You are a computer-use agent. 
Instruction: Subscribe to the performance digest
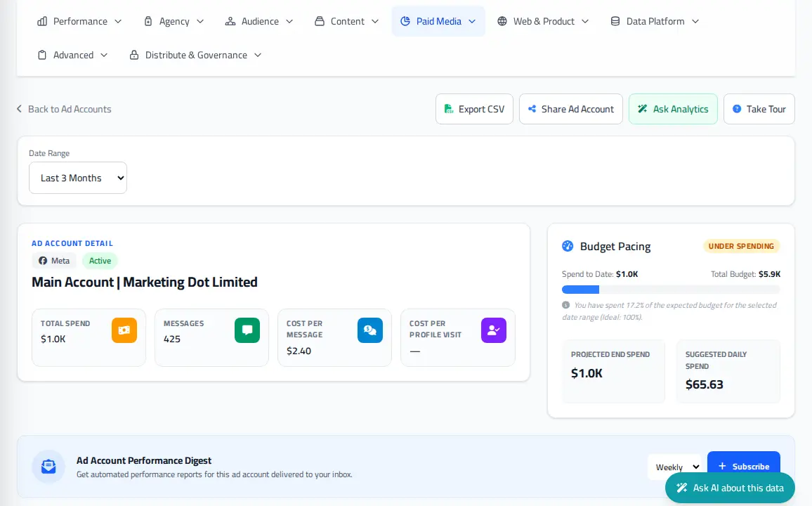point(744,466)
